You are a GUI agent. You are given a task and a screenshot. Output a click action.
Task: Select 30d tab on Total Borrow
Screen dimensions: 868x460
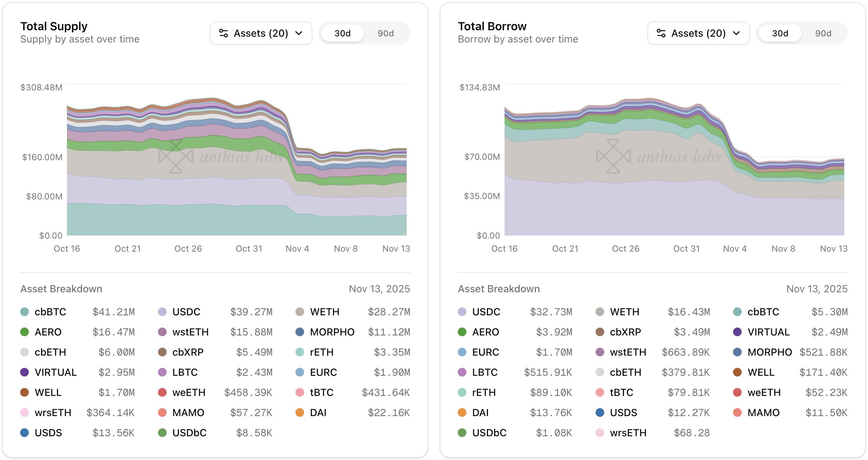(x=780, y=33)
